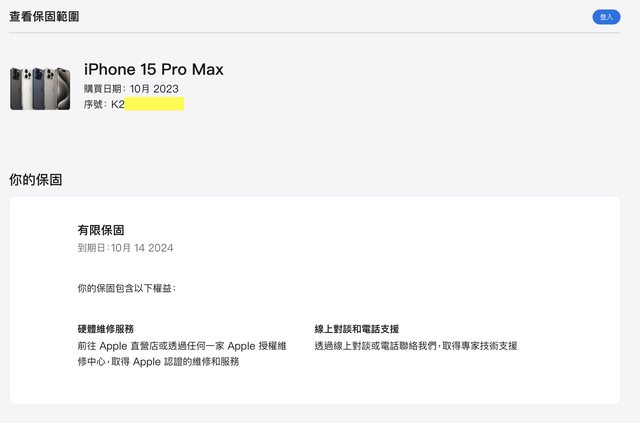Screen dimensions: 640x423
Task: Click the 硬體維修服務 heading
Action: click(x=105, y=329)
